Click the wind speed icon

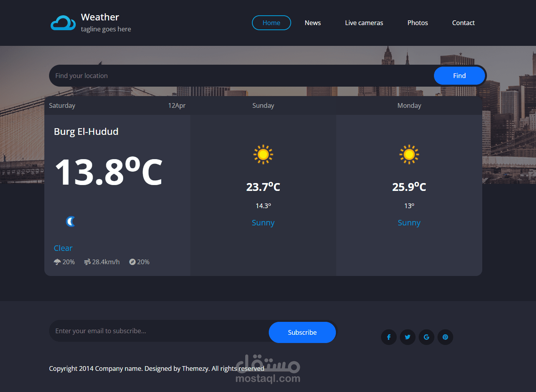tap(87, 262)
